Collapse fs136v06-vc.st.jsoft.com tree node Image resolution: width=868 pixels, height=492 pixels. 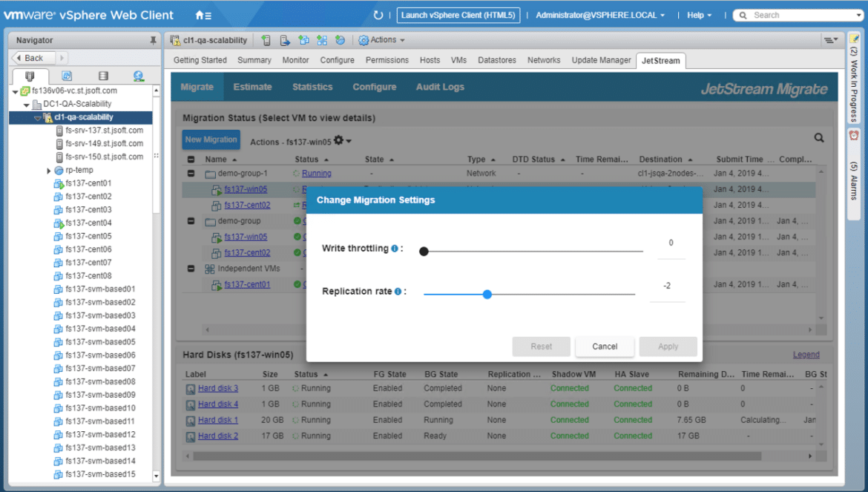[15, 91]
